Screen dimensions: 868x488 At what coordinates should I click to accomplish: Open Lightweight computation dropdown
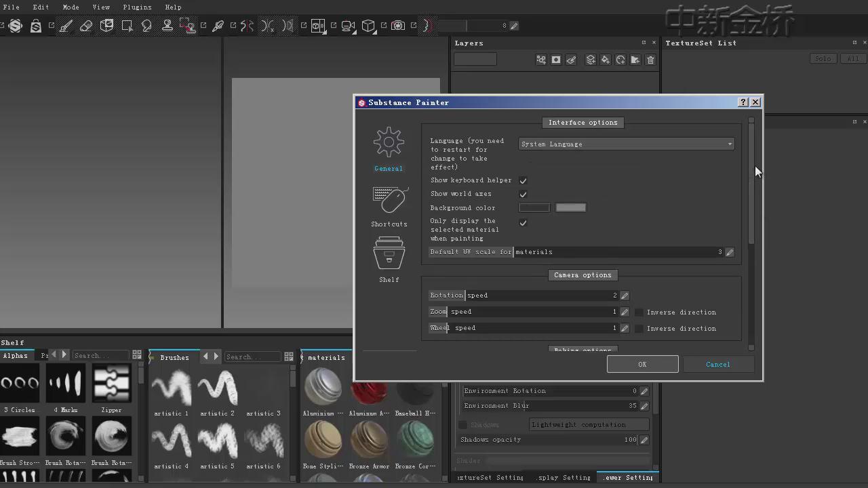coord(589,424)
